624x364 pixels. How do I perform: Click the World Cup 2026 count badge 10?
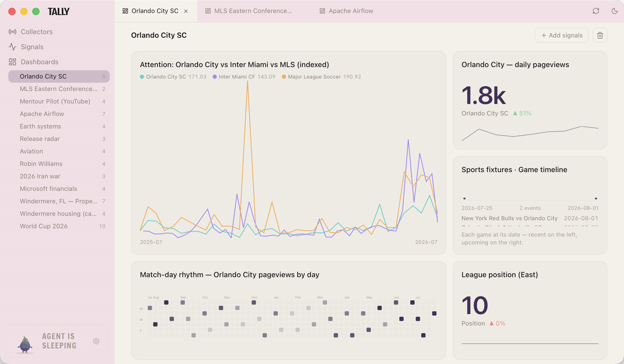[x=102, y=226]
